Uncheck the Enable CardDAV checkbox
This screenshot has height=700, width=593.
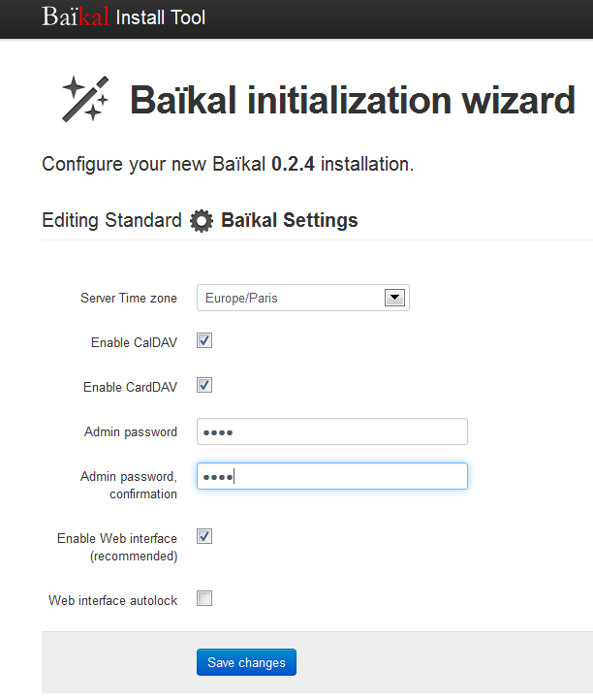[x=204, y=385]
